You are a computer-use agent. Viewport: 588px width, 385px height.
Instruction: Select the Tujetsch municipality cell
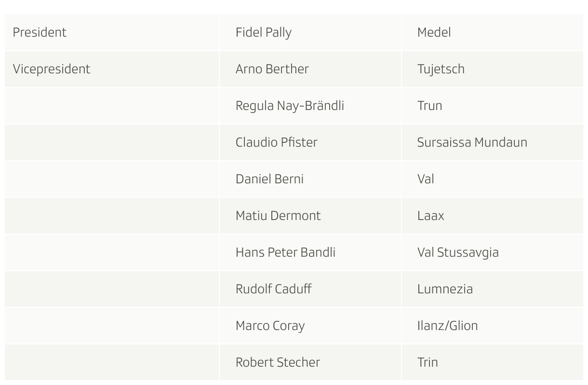(492, 69)
